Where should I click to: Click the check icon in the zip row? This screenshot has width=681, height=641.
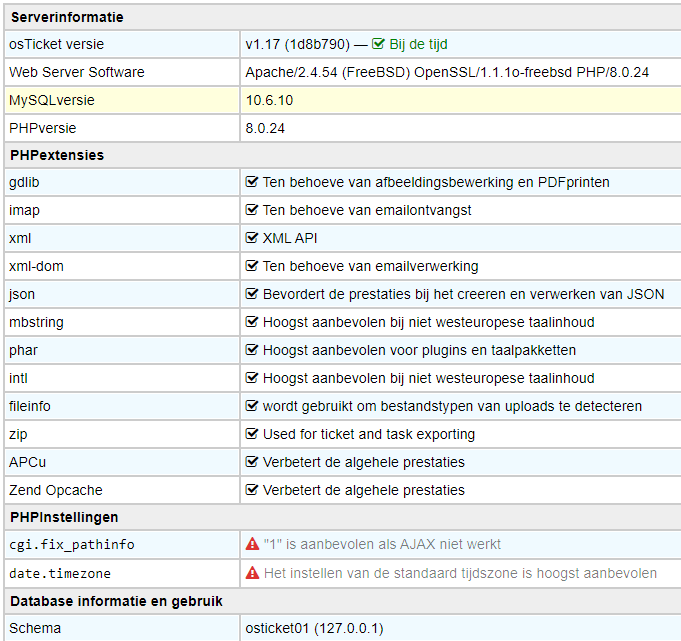[x=251, y=433]
